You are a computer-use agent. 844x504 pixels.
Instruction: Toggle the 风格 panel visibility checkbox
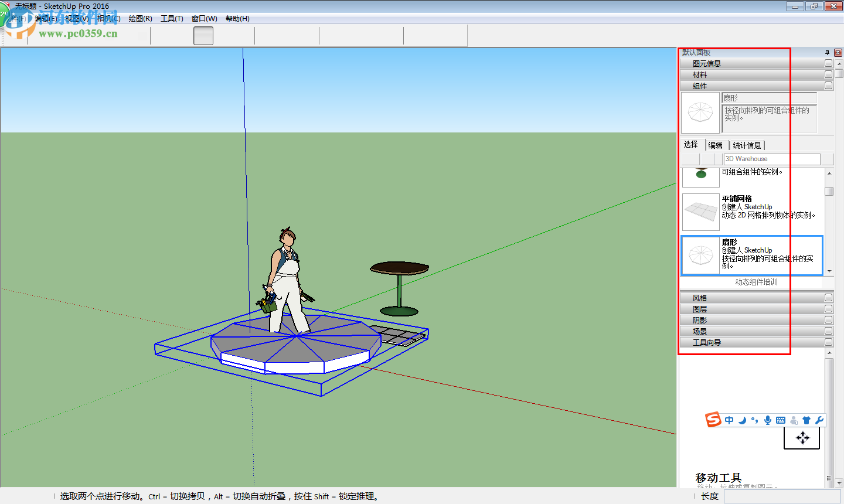point(828,297)
